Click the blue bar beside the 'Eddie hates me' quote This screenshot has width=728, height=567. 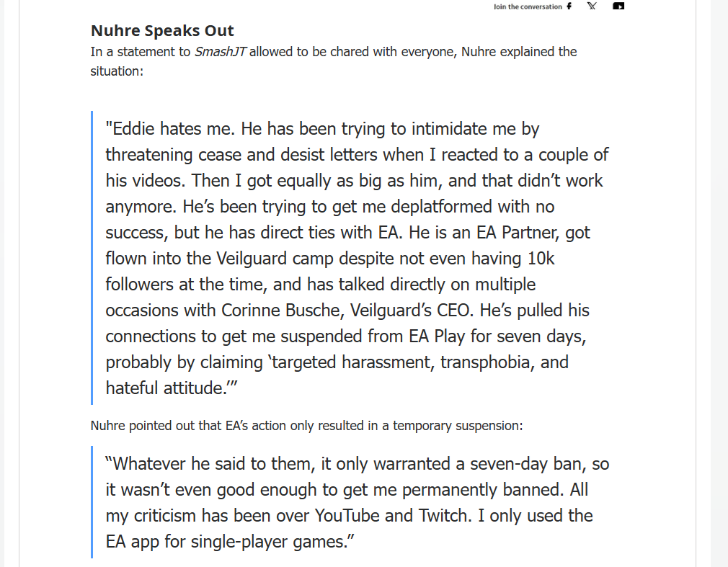[x=92, y=258]
